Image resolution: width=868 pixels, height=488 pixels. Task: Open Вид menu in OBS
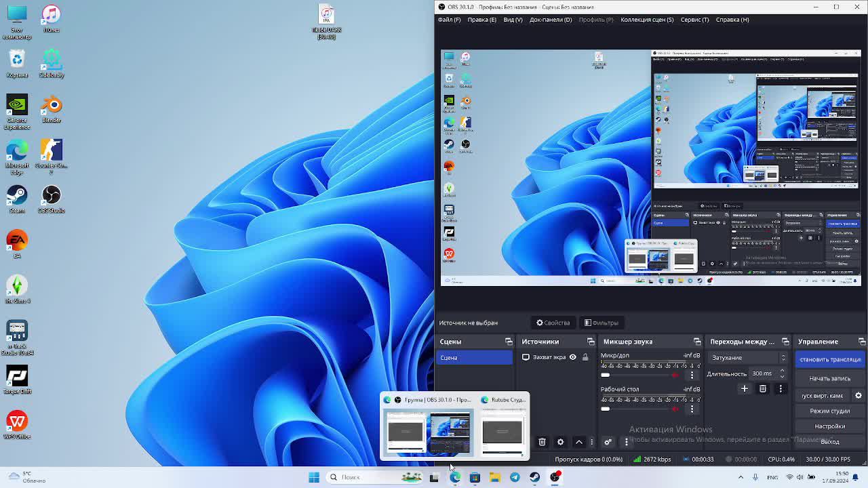point(513,20)
